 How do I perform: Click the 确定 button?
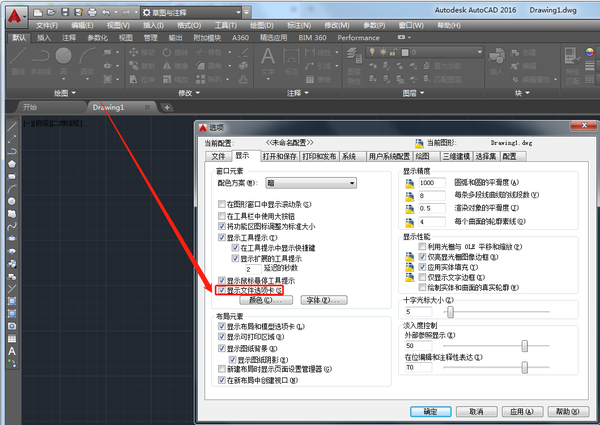coord(430,410)
